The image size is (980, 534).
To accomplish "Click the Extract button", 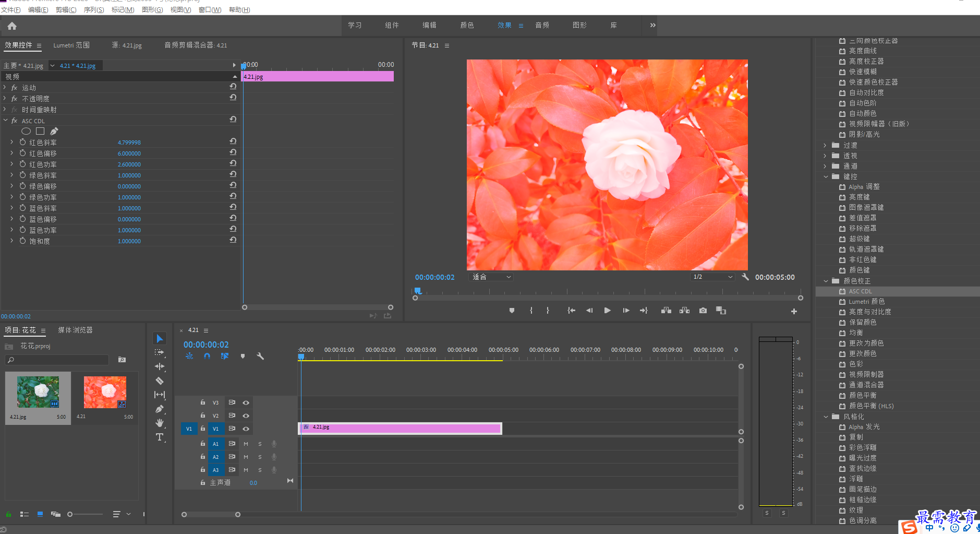I will point(685,311).
